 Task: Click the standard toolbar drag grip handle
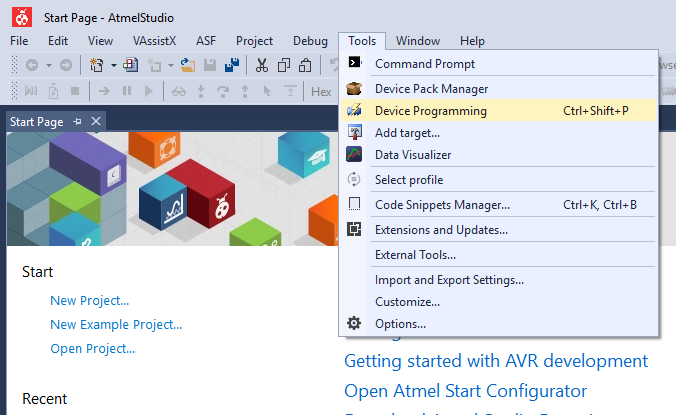pyautogui.click(x=14, y=66)
